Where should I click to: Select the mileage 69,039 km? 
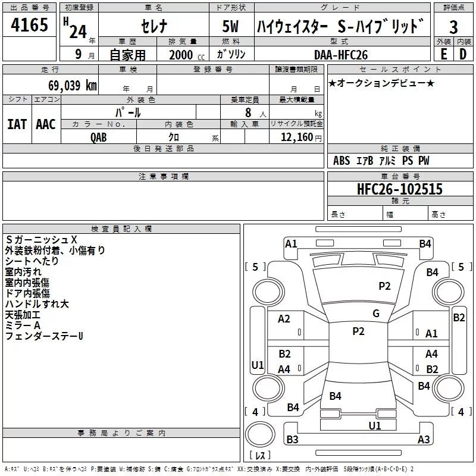click(73, 86)
